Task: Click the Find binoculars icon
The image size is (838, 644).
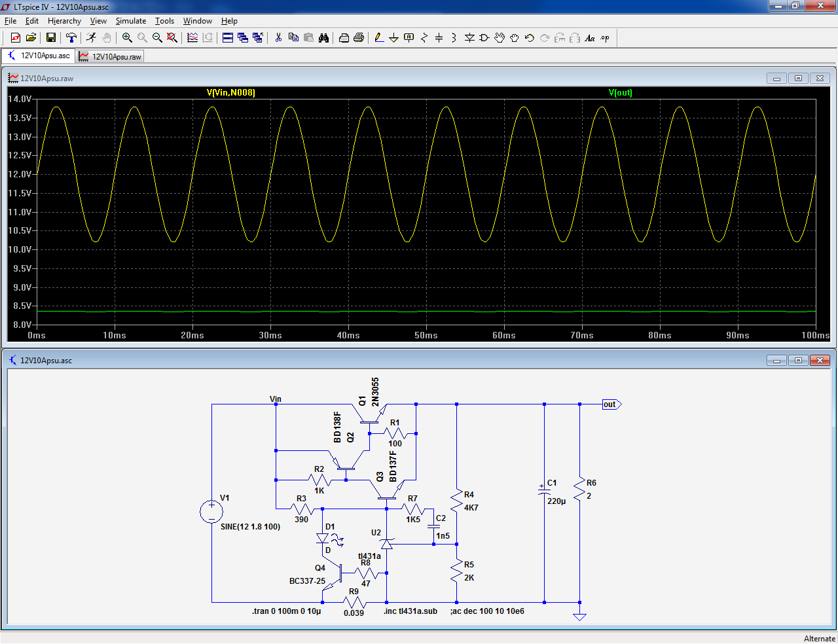Action: click(323, 38)
